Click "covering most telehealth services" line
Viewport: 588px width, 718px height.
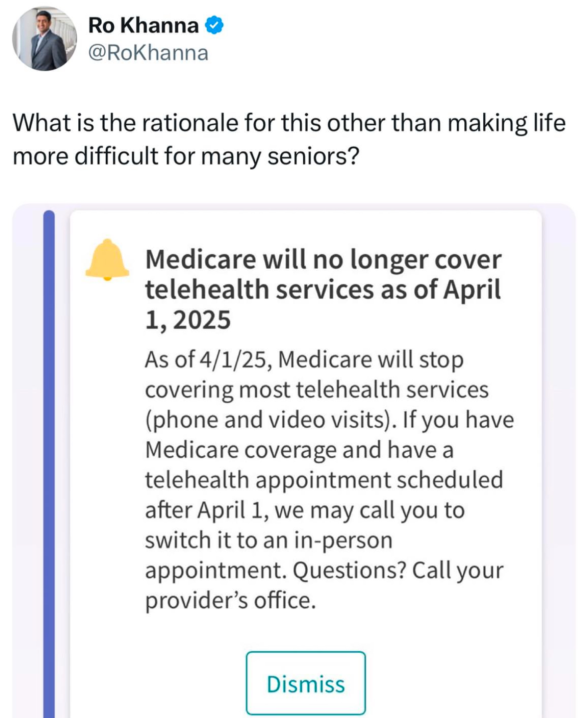(x=317, y=390)
